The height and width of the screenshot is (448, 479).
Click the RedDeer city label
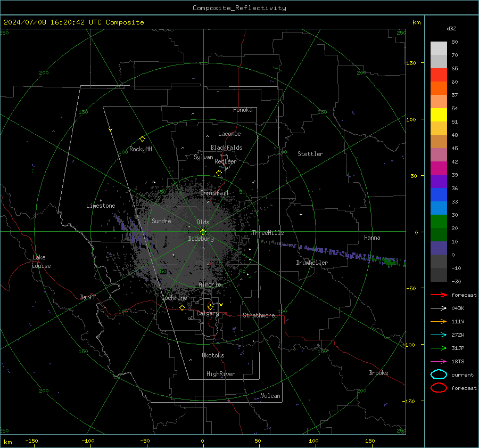tap(226, 161)
